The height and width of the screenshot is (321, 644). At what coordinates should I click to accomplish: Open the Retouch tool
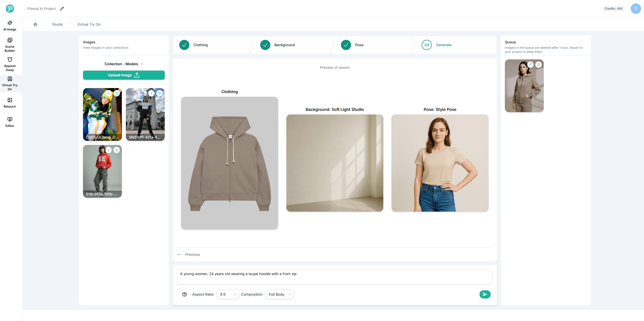coord(9,103)
